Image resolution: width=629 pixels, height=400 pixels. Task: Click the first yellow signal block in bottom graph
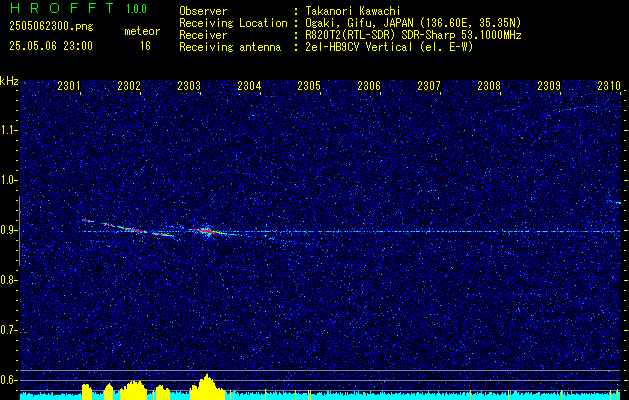[87, 391]
